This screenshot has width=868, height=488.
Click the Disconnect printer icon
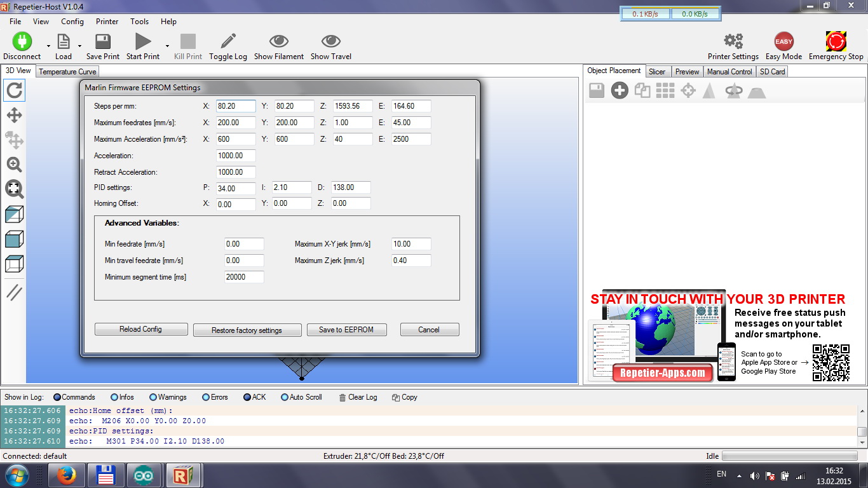pos(22,41)
